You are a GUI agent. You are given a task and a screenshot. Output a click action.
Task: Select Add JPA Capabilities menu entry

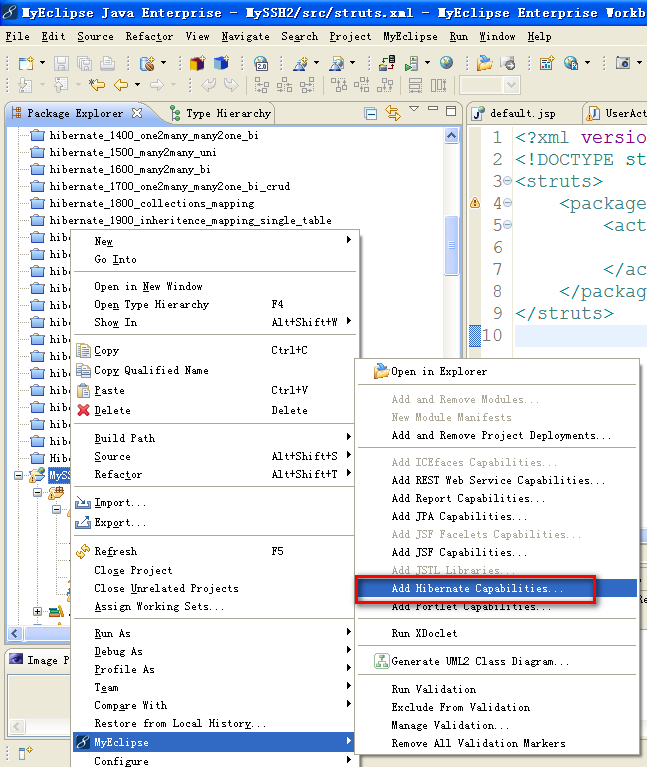[x=497, y=517]
